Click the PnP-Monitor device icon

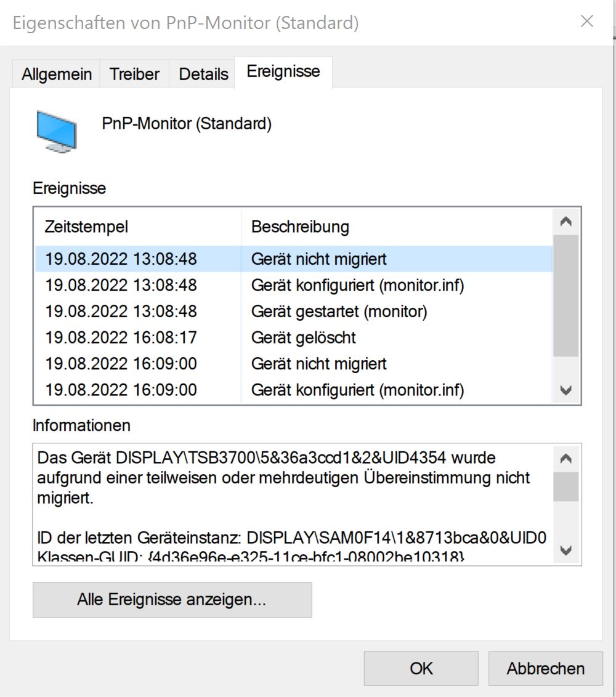point(57,132)
